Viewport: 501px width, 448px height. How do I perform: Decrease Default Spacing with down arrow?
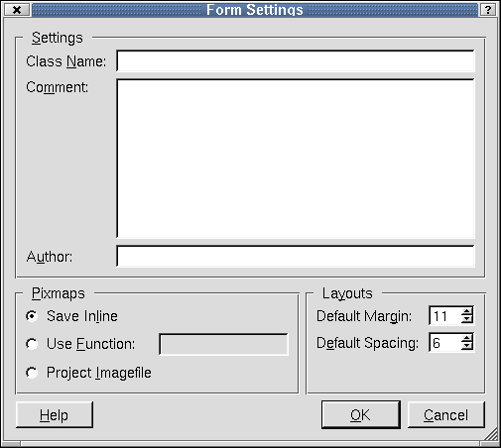(x=467, y=346)
